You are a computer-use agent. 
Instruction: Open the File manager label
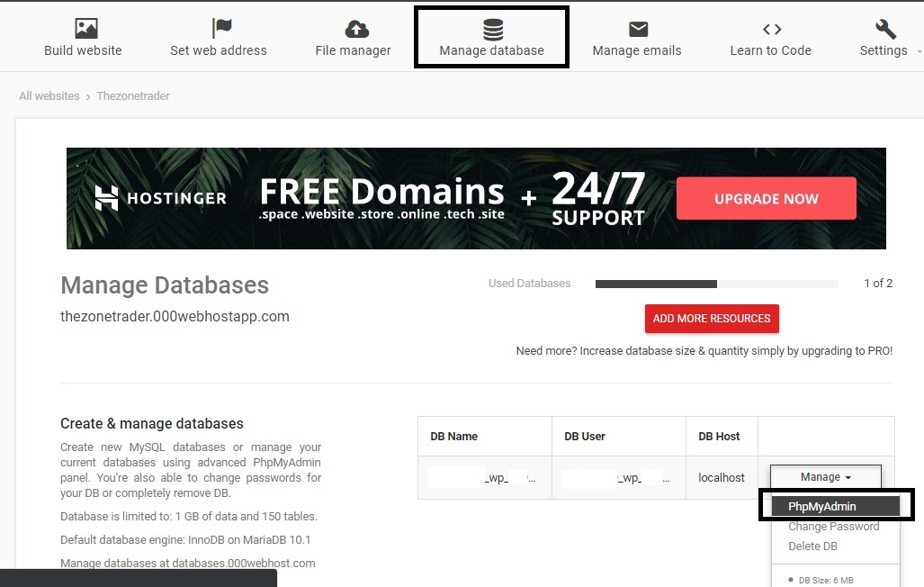pos(353,50)
